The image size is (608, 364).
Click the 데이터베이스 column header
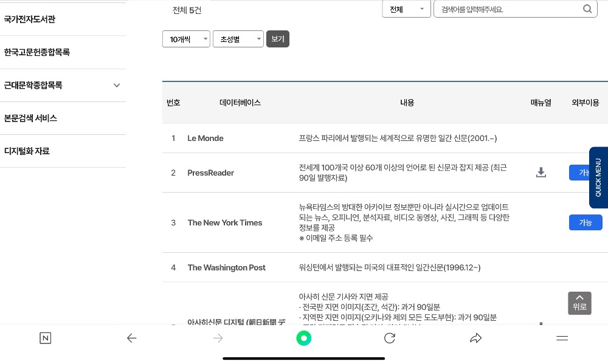[x=240, y=103]
